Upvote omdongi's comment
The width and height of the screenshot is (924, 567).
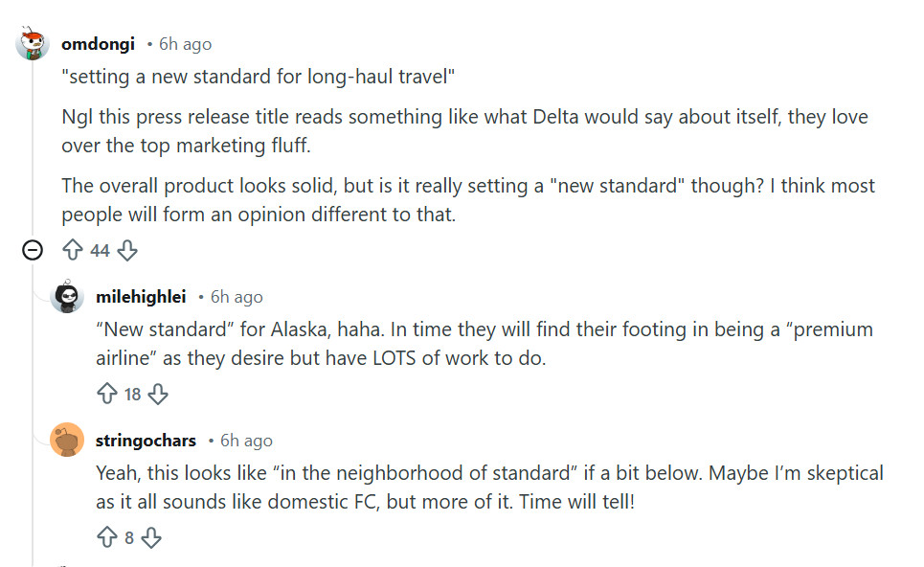(x=72, y=251)
